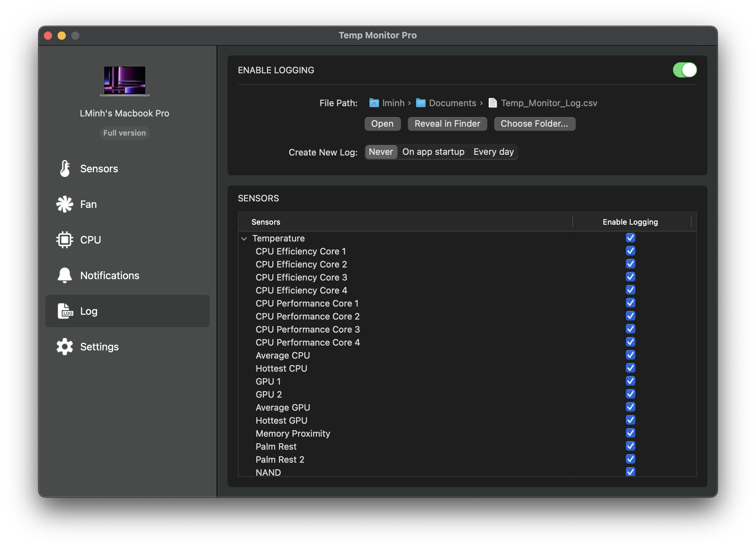Uncheck logging for CPU Efficiency Core 1
The height and width of the screenshot is (548, 756).
630,251
